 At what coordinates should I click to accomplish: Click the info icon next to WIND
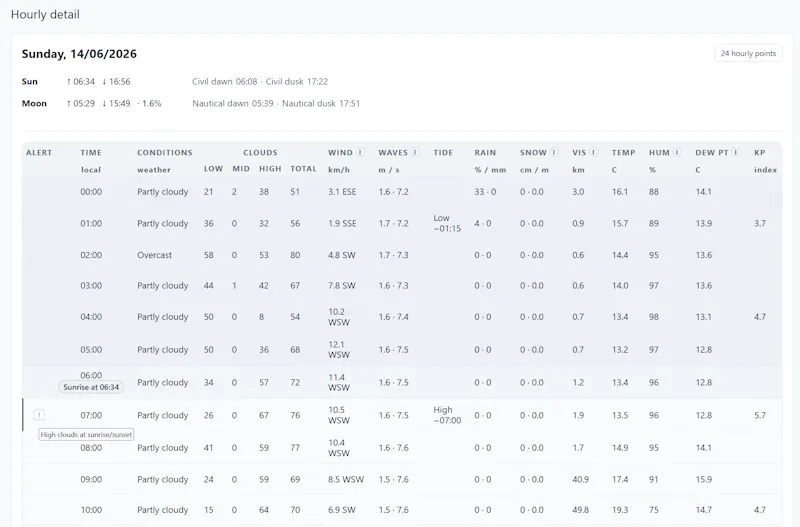tap(360, 153)
